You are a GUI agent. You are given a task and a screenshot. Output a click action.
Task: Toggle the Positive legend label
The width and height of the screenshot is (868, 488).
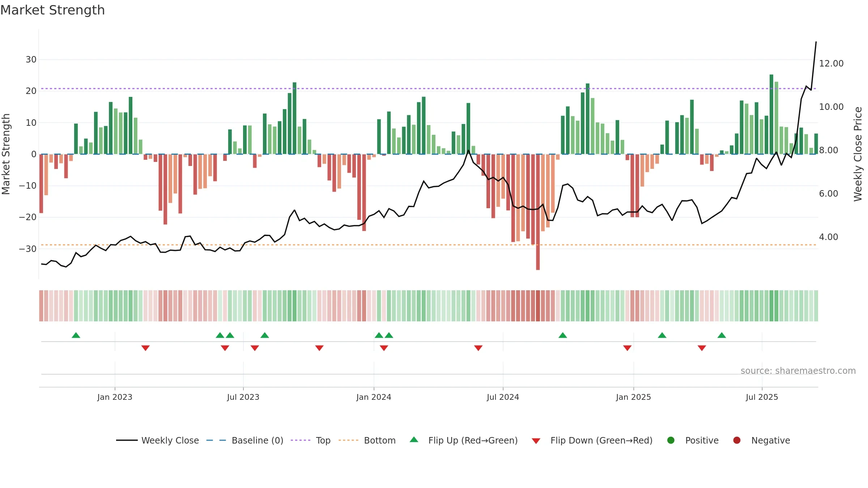click(x=702, y=440)
